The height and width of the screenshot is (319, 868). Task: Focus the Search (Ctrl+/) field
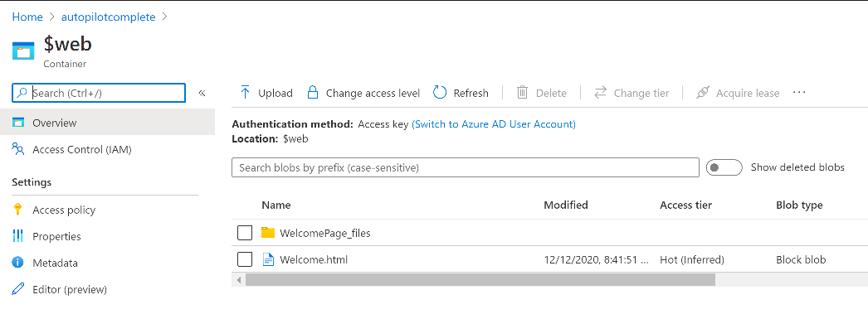[99, 93]
